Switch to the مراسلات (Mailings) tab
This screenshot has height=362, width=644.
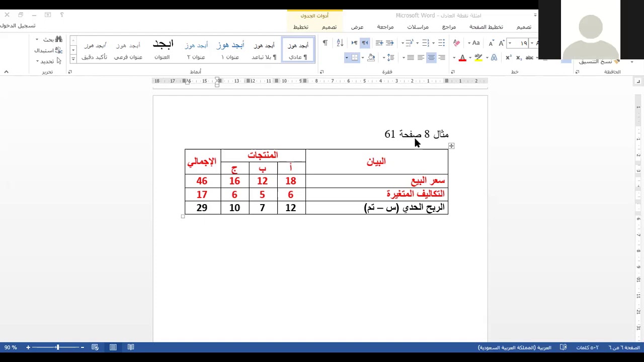[418, 27]
